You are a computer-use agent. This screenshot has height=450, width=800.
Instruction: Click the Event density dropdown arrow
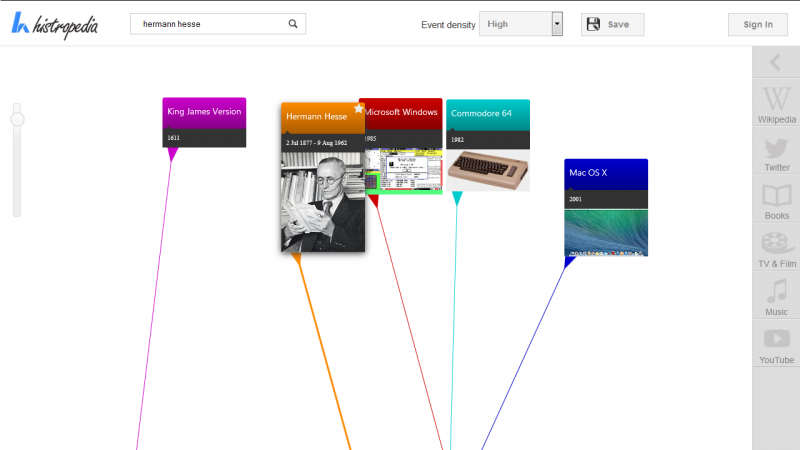pyautogui.click(x=557, y=24)
